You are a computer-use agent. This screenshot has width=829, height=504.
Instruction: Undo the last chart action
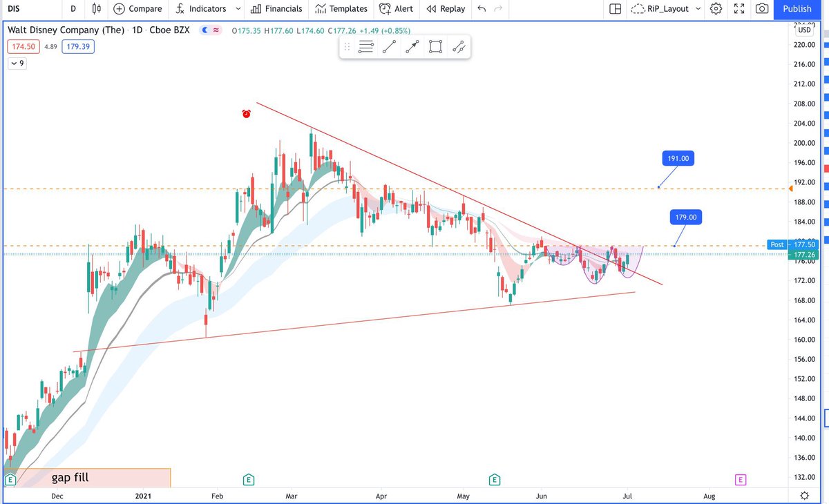pos(482,9)
